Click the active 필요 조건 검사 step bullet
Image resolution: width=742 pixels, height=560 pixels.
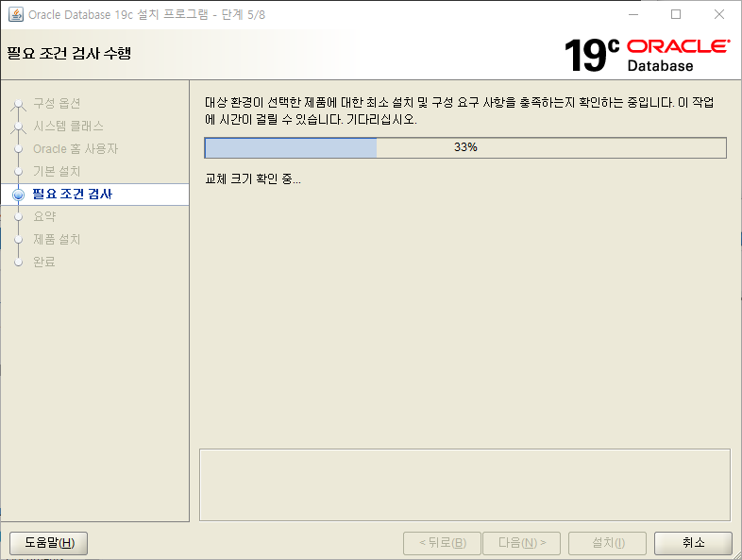[19, 195]
